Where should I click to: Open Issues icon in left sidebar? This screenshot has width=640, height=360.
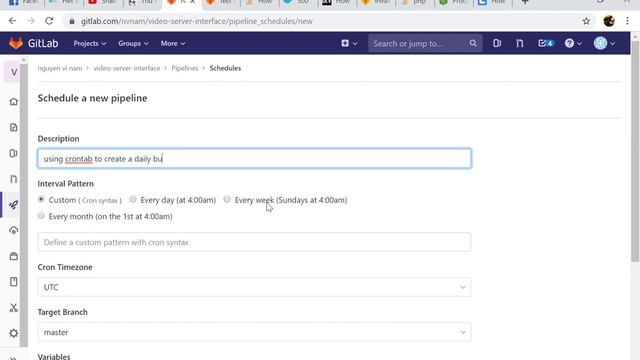point(13,153)
